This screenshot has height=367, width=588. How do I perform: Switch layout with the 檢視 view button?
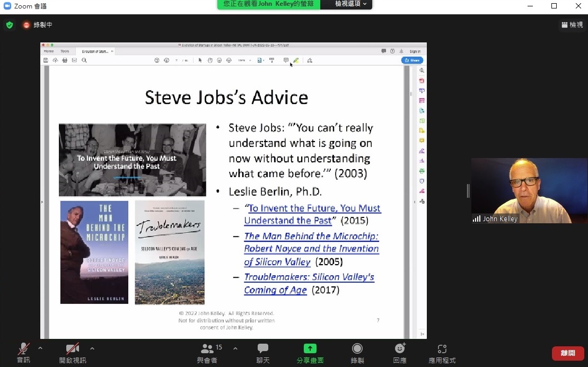coord(572,25)
